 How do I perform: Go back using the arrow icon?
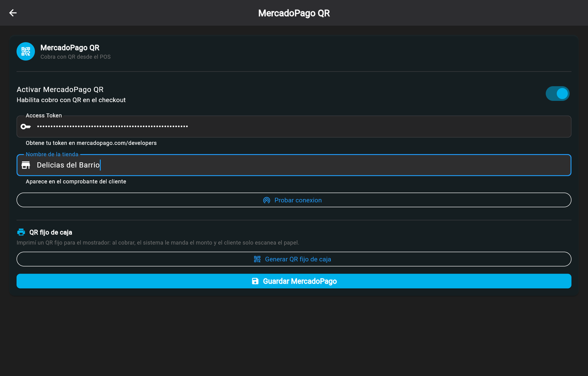(x=13, y=13)
